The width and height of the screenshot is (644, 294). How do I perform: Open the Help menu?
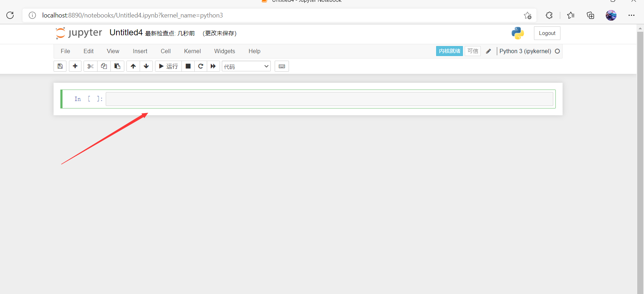pyautogui.click(x=255, y=51)
